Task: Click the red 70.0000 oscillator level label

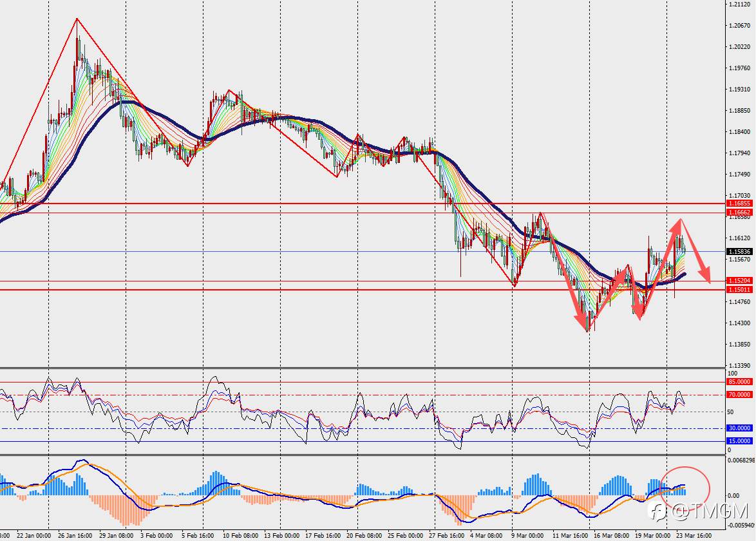Action: (740, 394)
